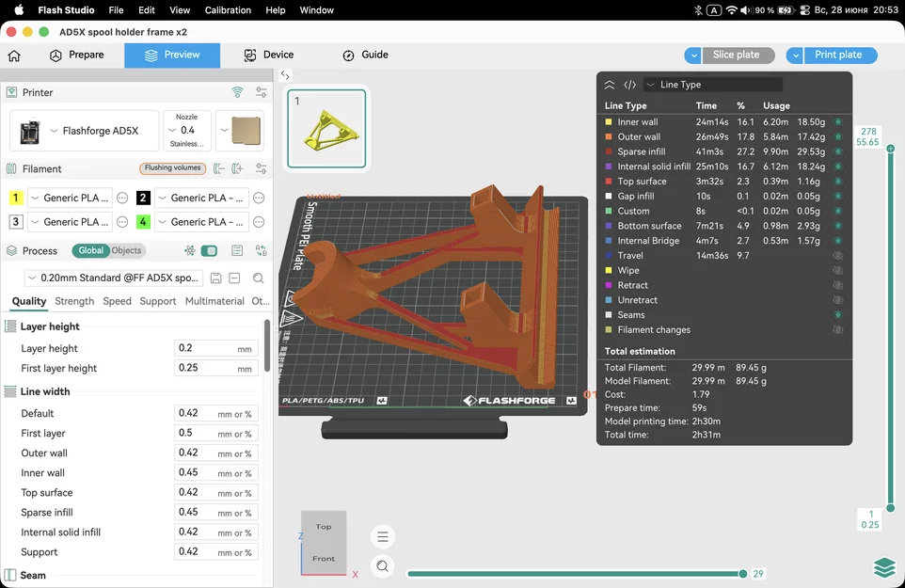
Task: Click the add filament icon
Action: pos(237,168)
